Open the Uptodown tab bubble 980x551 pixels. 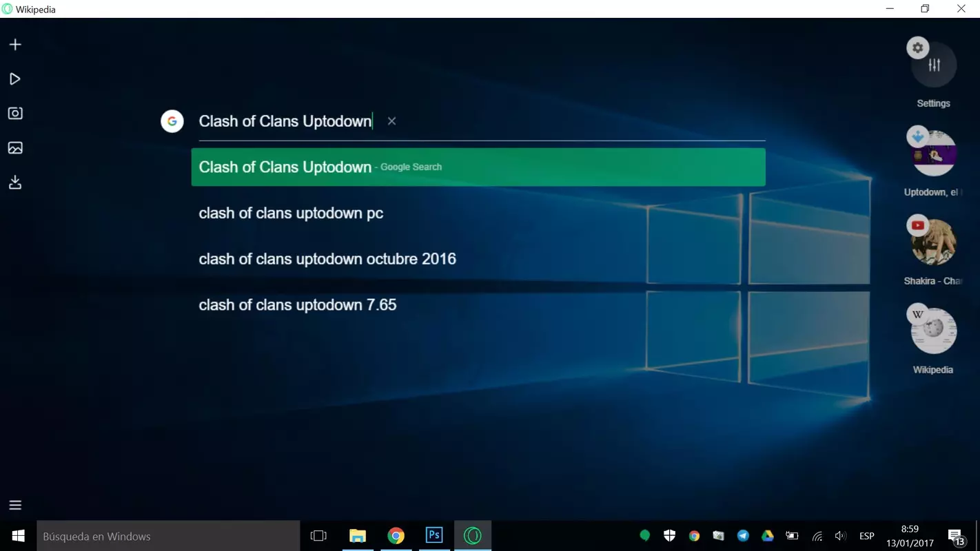click(933, 153)
